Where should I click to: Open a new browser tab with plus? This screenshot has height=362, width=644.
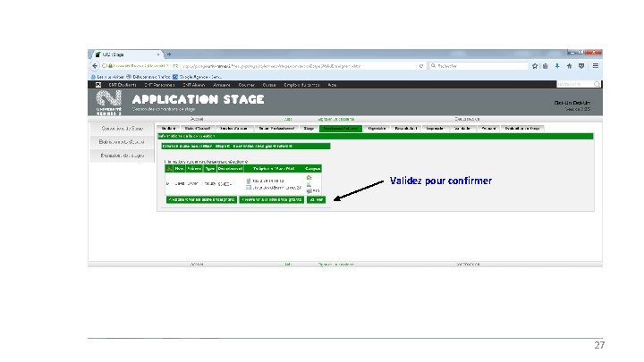click(x=169, y=55)
